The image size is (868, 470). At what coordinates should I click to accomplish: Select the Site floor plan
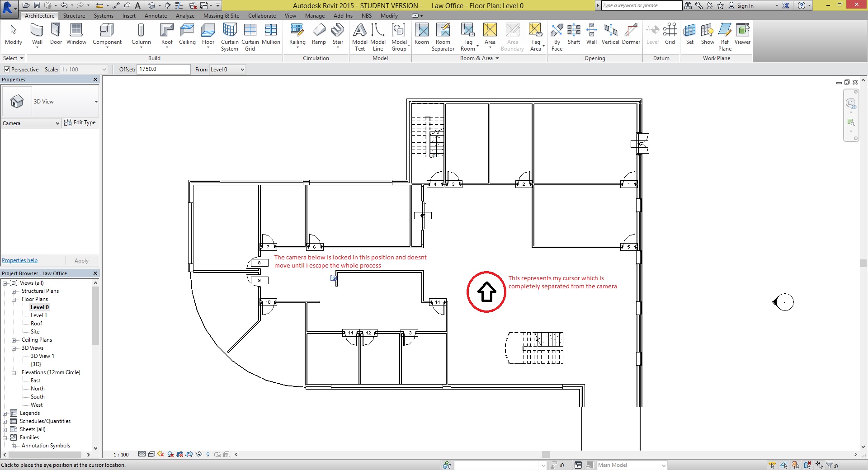coord(35,332)
